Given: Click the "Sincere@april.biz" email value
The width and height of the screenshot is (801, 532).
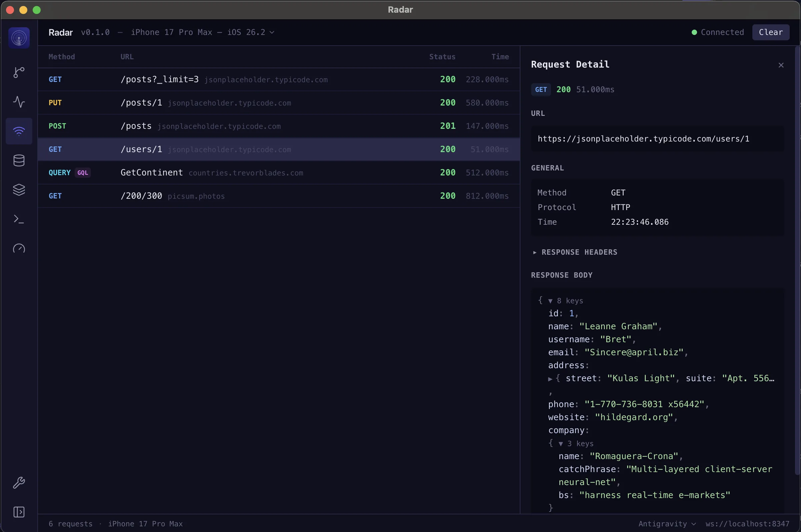Looking at the screenshot, I should click(634, 353).
